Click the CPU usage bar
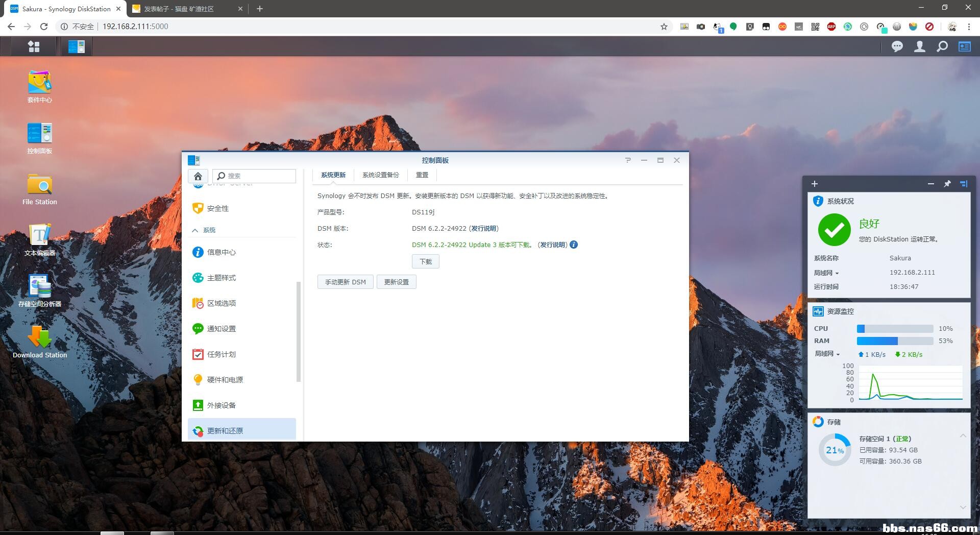 coord(895,329)
